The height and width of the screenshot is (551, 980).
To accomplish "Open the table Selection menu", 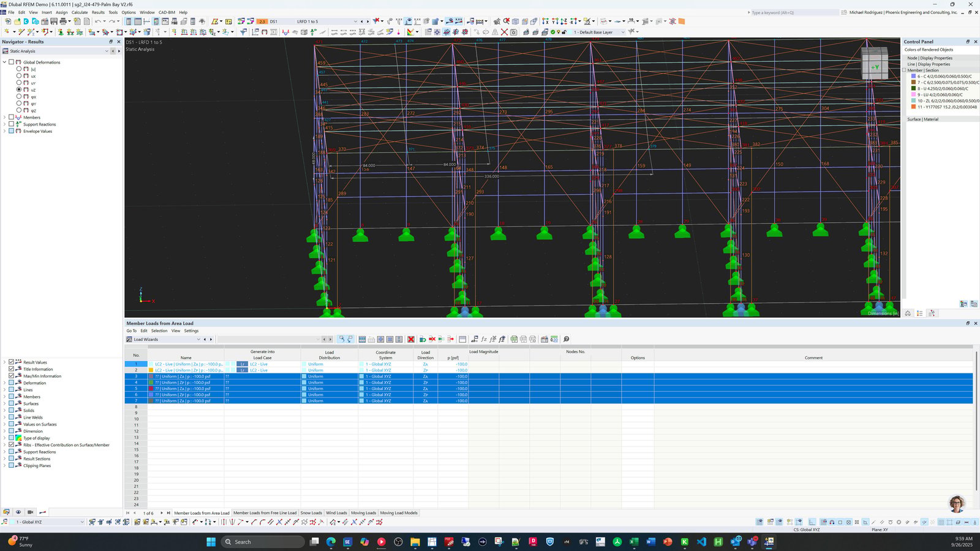I will click(x=159, y=331).
